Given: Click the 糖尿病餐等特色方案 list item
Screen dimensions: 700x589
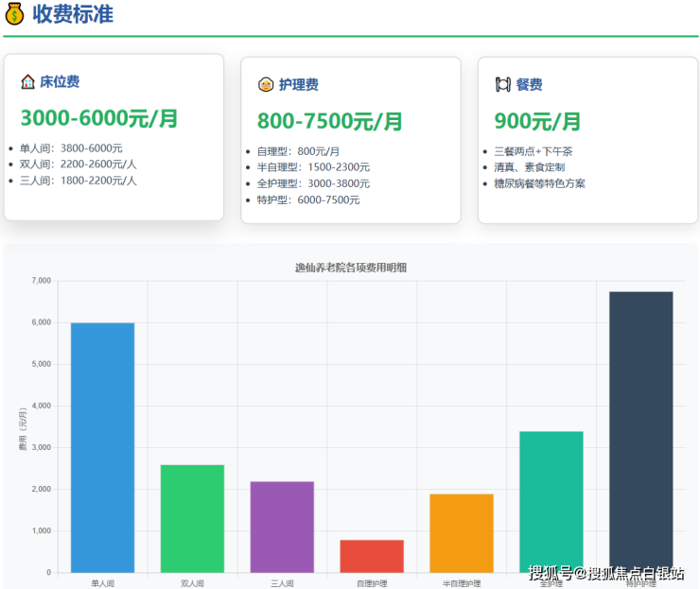Looking at the screenshot, I should tap(539, 183).
